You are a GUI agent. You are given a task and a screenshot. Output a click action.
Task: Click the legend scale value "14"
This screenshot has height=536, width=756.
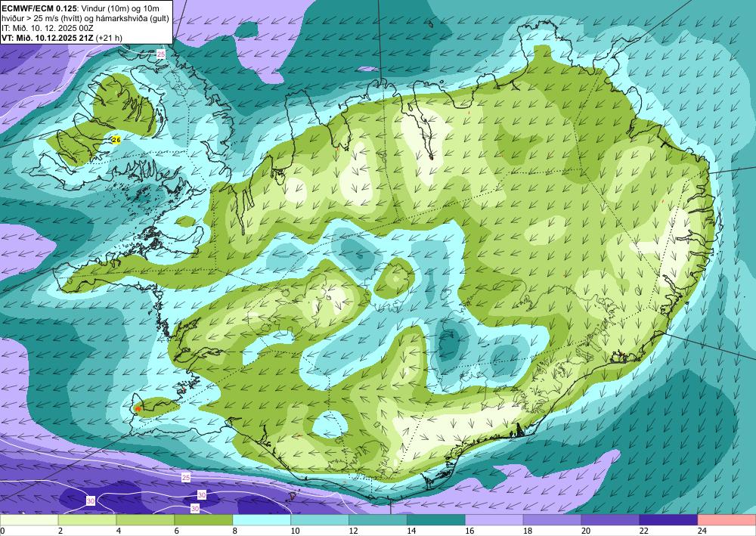point(411,531)
